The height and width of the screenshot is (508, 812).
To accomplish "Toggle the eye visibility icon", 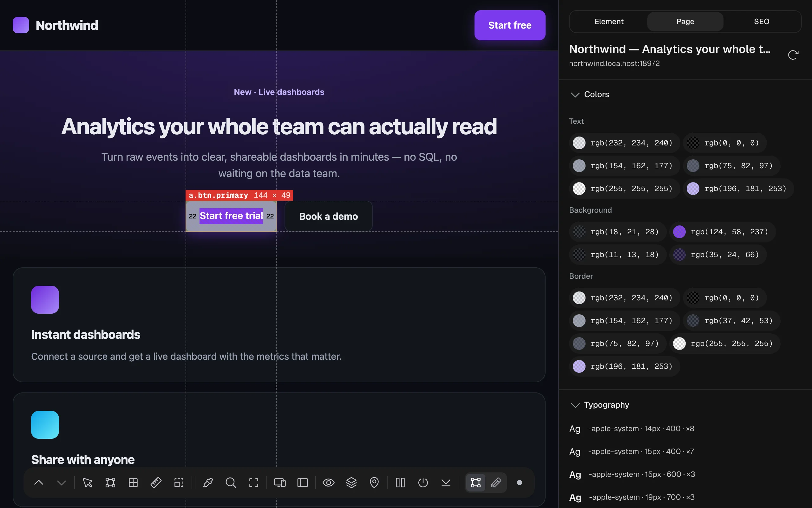I will (x=329, y=483).
